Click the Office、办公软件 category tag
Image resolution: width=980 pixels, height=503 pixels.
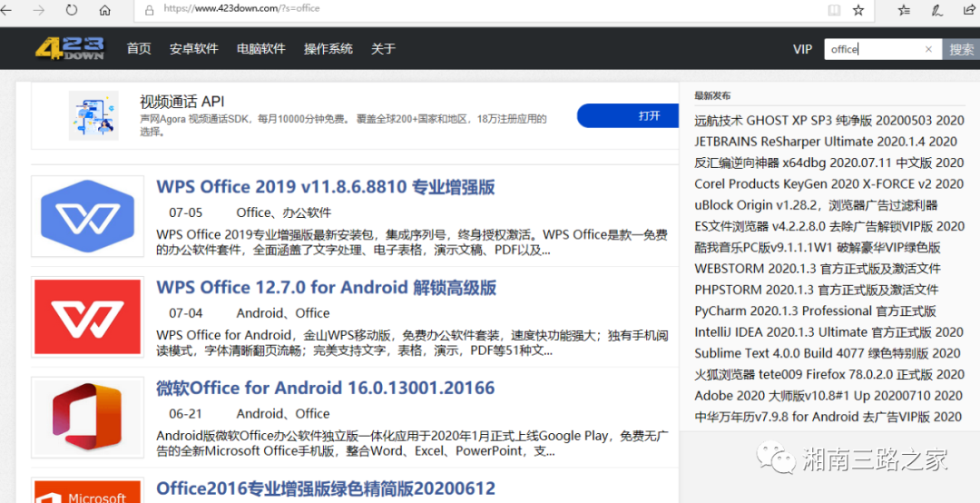point(284,212)
